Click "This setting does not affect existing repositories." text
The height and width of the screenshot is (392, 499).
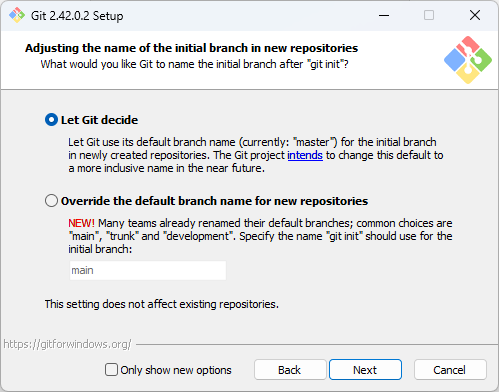tap(162, 304)
